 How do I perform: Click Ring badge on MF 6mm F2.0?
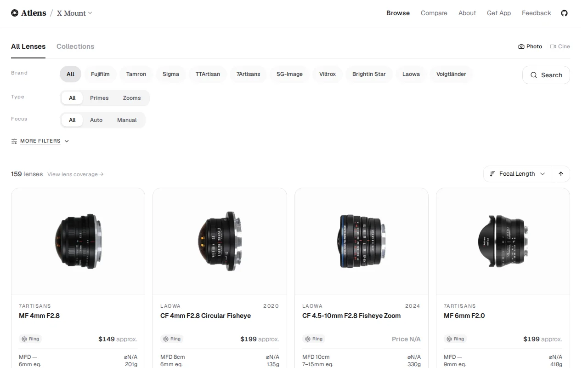pos(456,339)
